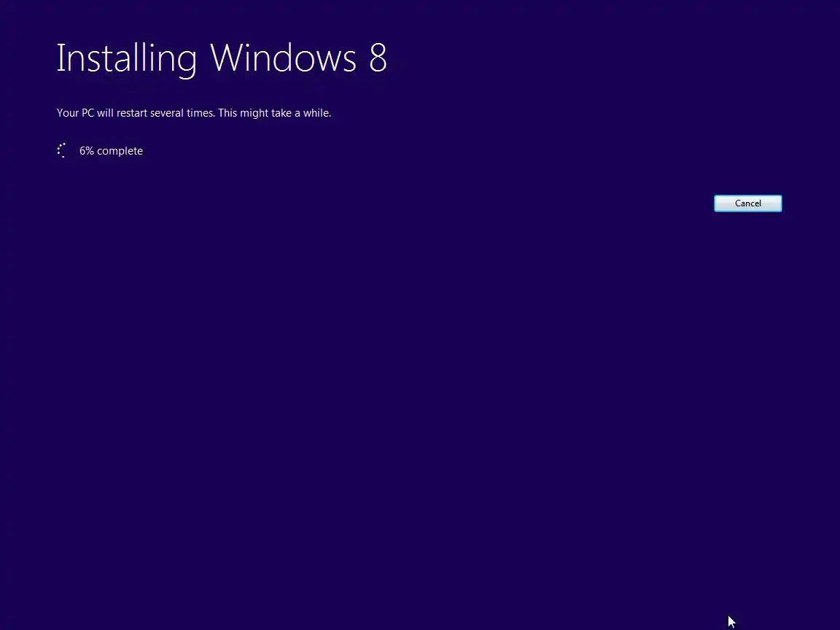Screen dimensions: 840x630
Task: Click 'Your PC will restart several times' message
Action: (194, 113)
